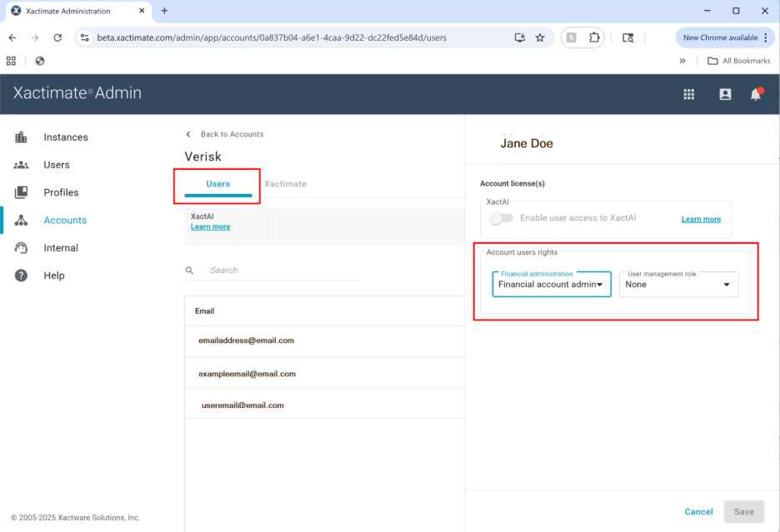Viewport: 780px width, 532px height.
Task: Show more bookmarks chevron
Action: pyautogui.click(x=682, y=61)
